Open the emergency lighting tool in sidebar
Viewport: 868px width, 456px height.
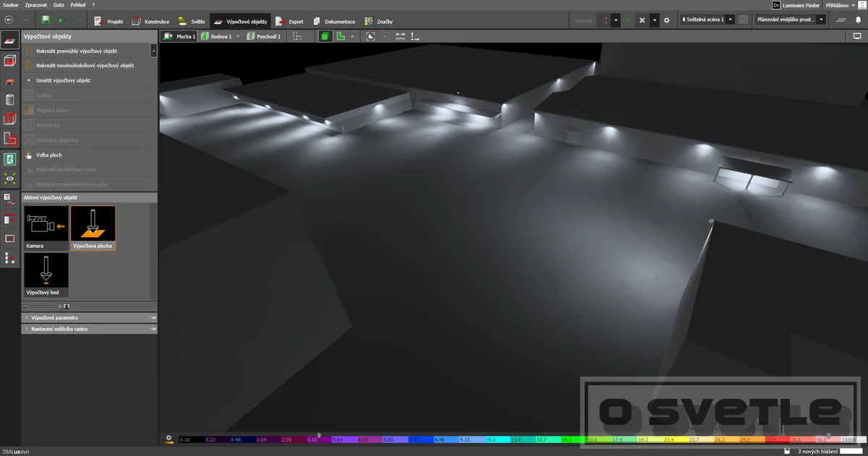coord(10,158)
